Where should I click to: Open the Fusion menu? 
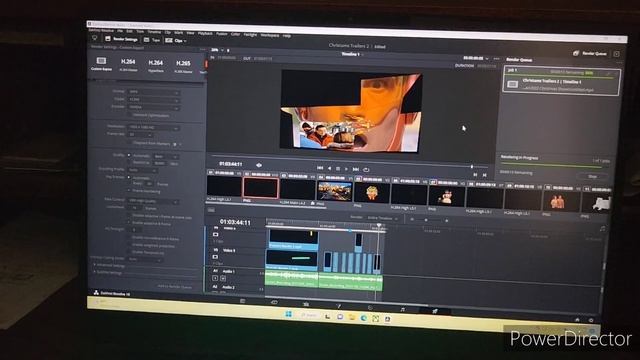(221, 33)
